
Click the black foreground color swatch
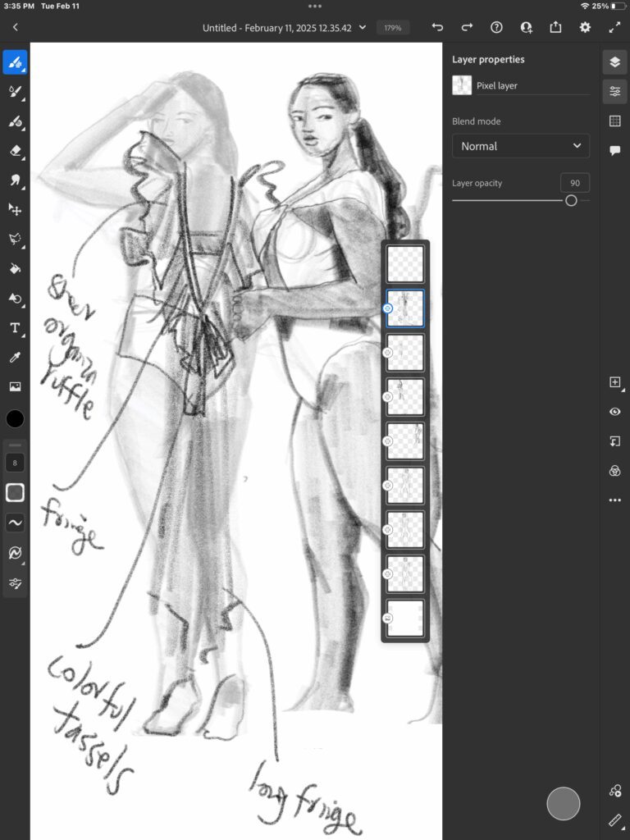coord(15,419)
